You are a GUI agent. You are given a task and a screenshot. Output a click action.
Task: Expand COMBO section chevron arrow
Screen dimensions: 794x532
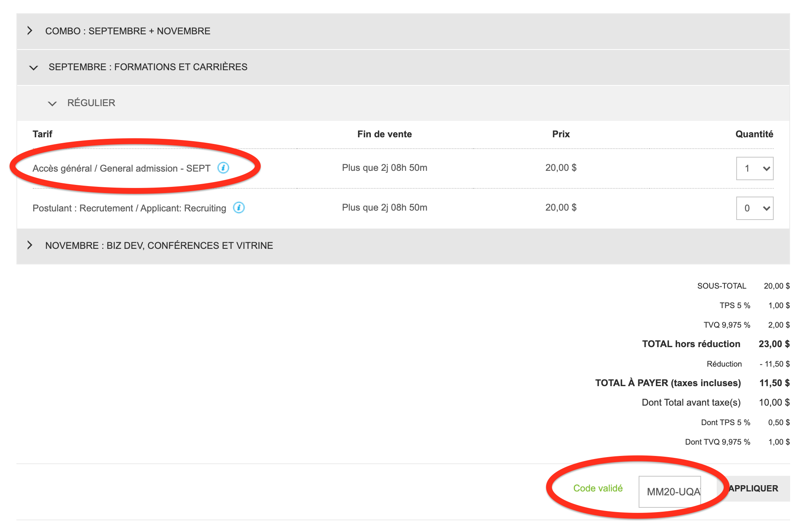tap(30, 31)
